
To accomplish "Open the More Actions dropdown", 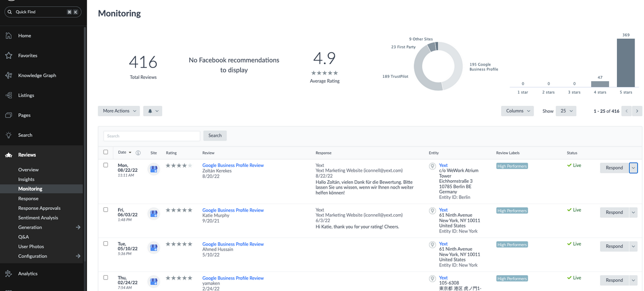I will (119, 111).
